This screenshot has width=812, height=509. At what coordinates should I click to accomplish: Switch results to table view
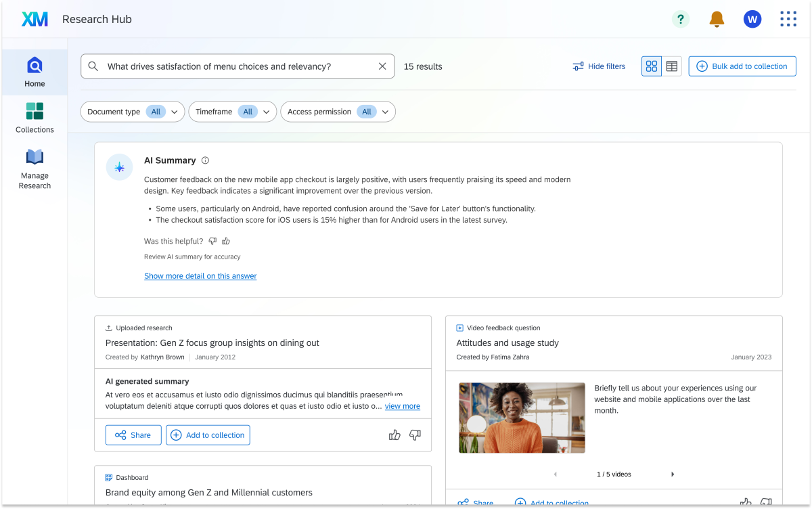[671, 66]
